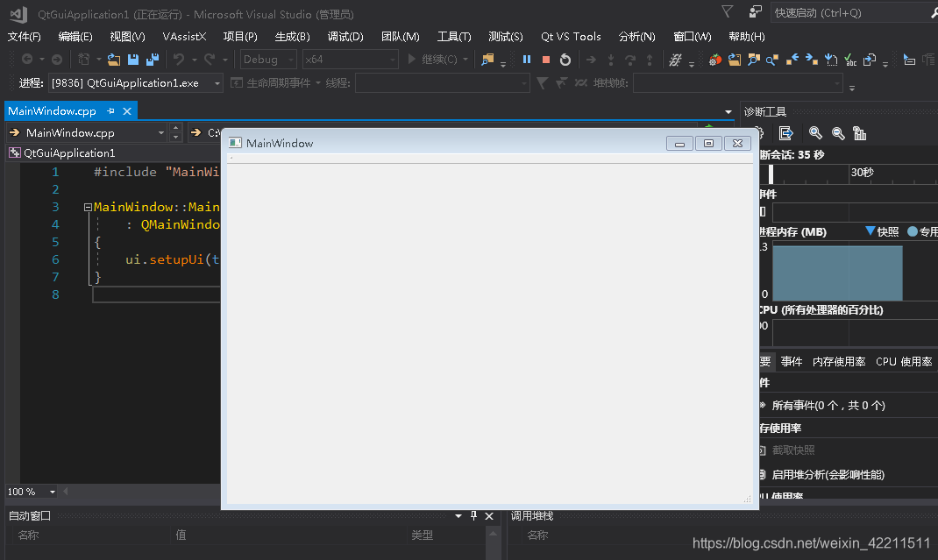The width and height of the screenshot is (938, 560).
Task: Click the Show Threads in Source icon
Action: pos(675,60)
